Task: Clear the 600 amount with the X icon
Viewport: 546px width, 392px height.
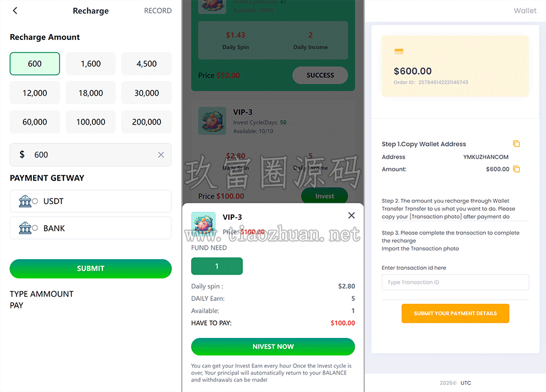Action: coord(161,155)
